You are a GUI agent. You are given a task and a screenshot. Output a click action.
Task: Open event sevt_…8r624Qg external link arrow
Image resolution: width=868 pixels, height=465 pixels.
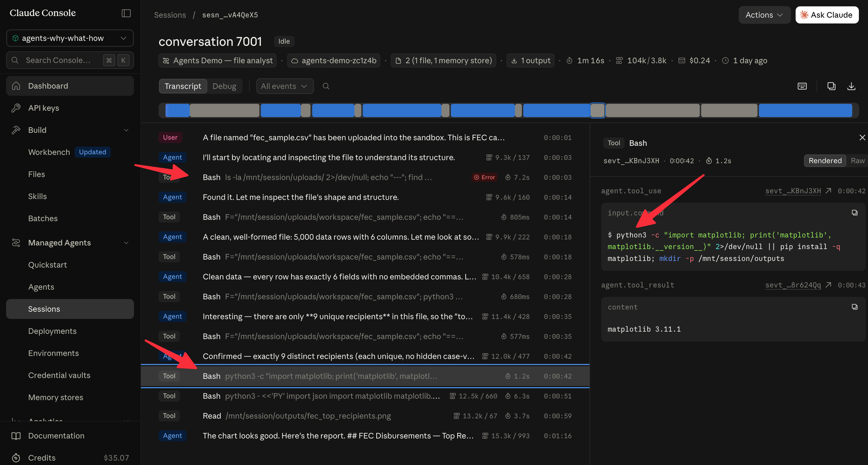pos(828,285)
